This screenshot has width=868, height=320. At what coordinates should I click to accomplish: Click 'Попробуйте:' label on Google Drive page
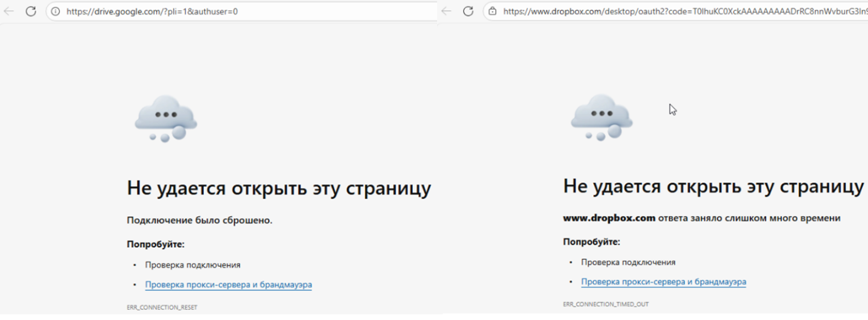tap(156, 244)
